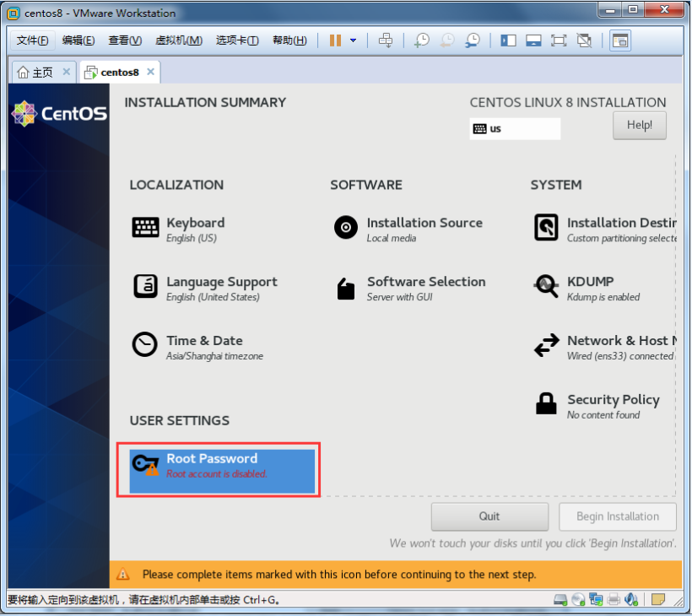The image size is (692, 616).
Task: Open Network & Host Name settings
Action: 620,347
